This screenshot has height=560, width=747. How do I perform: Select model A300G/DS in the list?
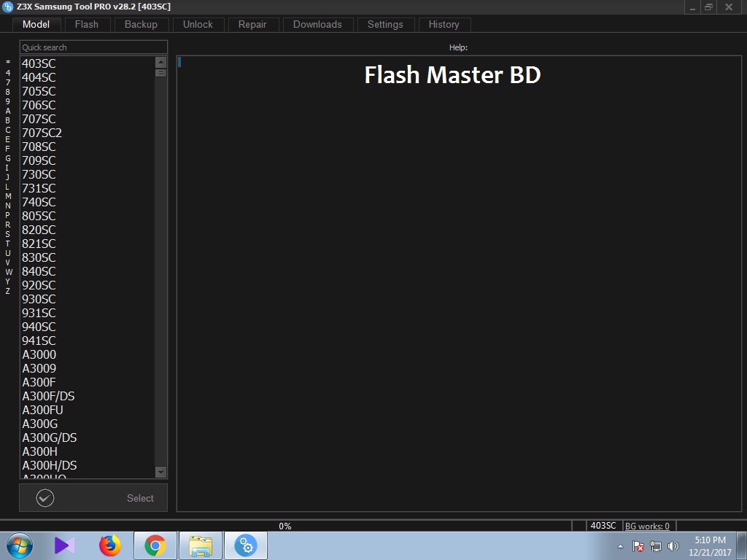coord(88,437)
